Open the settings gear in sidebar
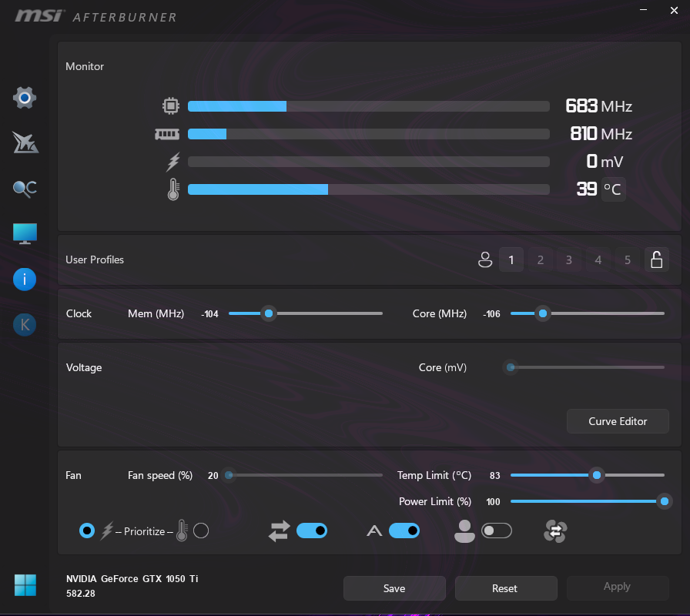The image size is (690, 616). pos(25,98)
